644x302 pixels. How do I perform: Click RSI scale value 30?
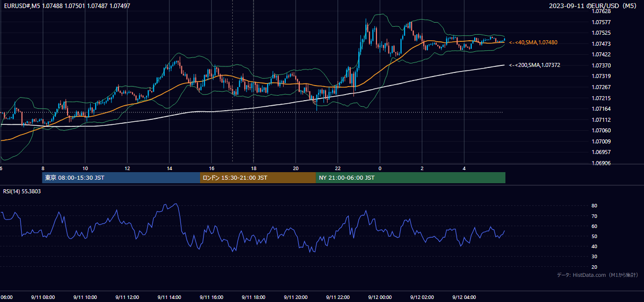(x=595, y=257)
